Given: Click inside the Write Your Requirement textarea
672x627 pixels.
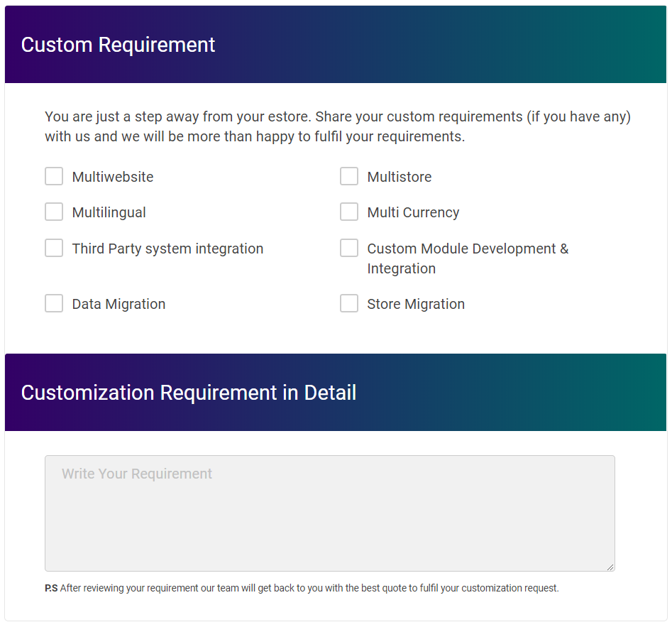Looking at the screenshot, I should tap(329, 513).
